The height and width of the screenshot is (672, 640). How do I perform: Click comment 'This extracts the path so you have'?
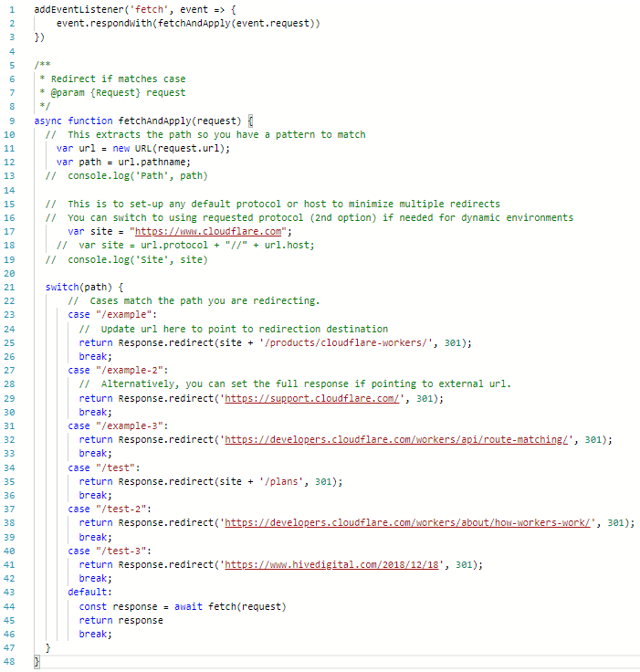[163, 134]
